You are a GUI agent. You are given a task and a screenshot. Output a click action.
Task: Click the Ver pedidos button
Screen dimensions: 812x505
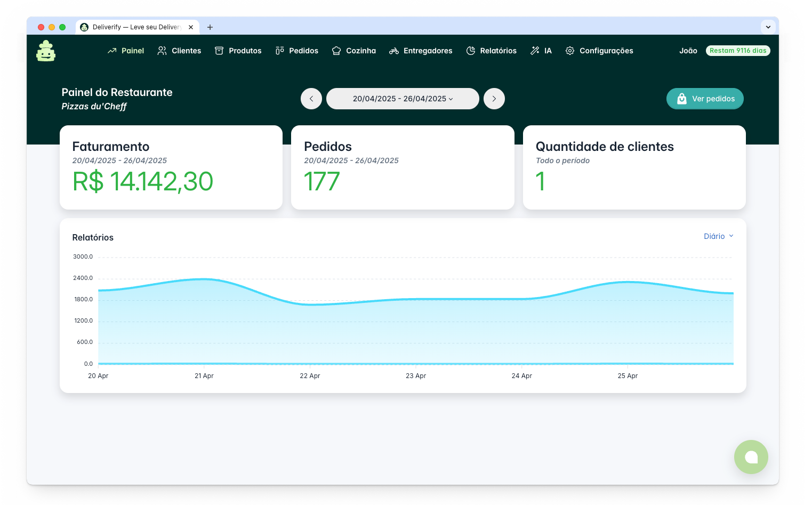pyautogui.click(x=705, y=99)
